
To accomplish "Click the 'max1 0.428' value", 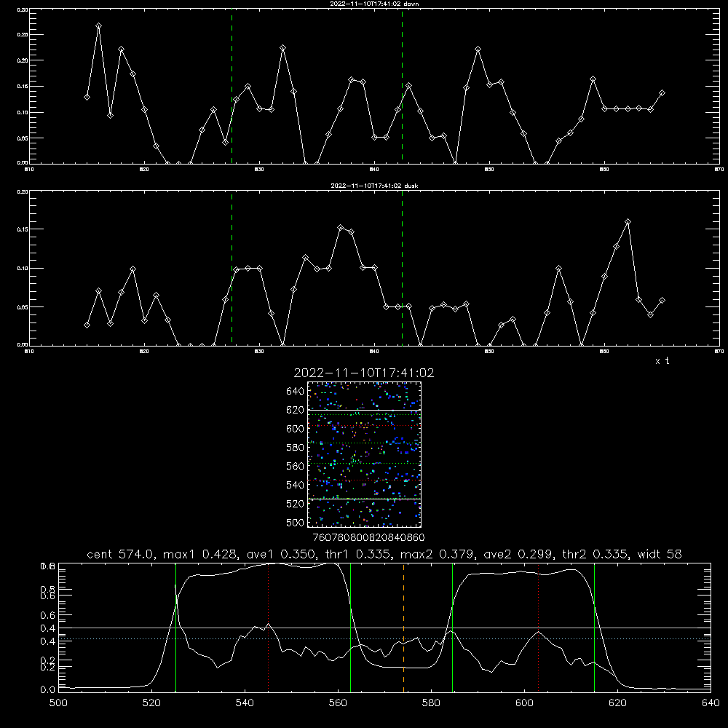I will pos(202,554).
